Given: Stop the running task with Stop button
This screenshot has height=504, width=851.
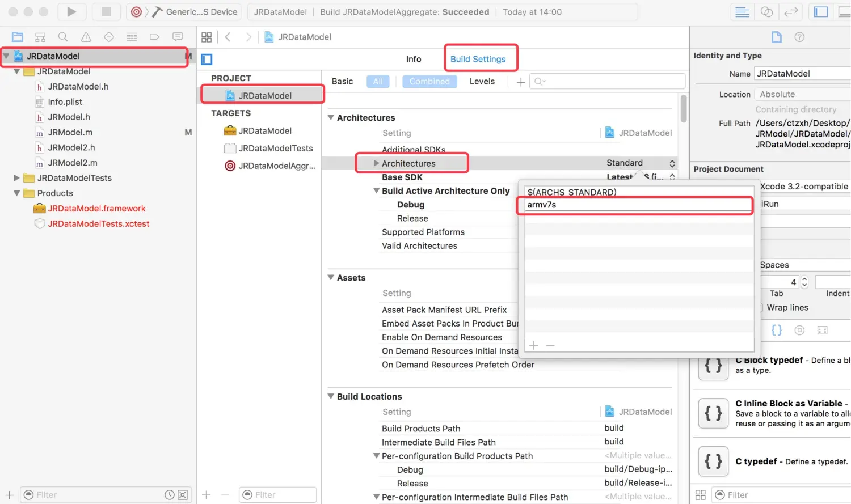Looking at the screenshot, I should 106,11.
